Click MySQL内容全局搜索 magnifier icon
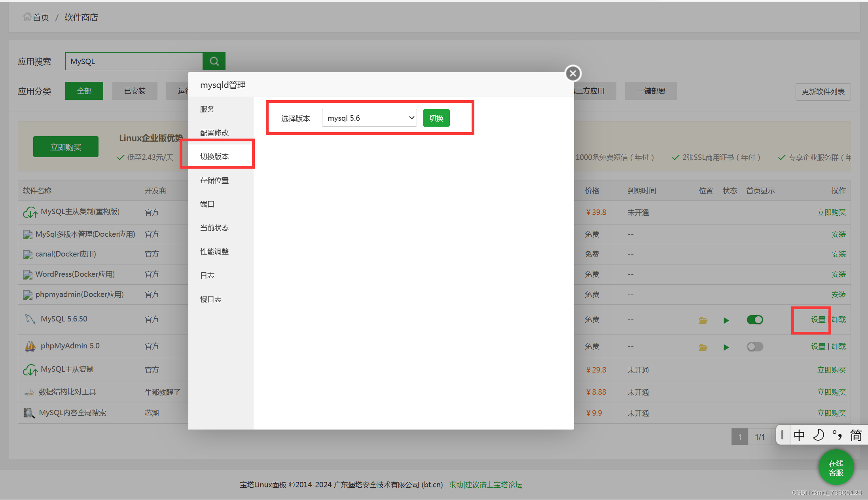The width and height of the screenshot is (868, 500). 29,413
